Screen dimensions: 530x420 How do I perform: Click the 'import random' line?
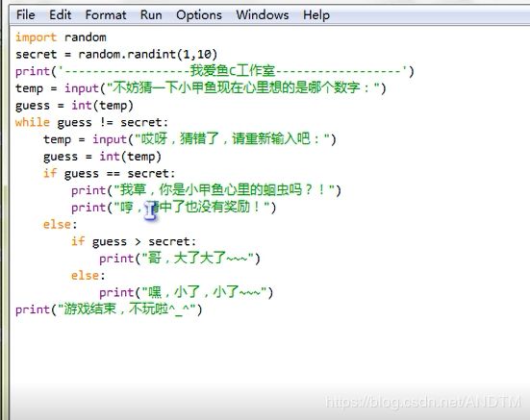61,37
